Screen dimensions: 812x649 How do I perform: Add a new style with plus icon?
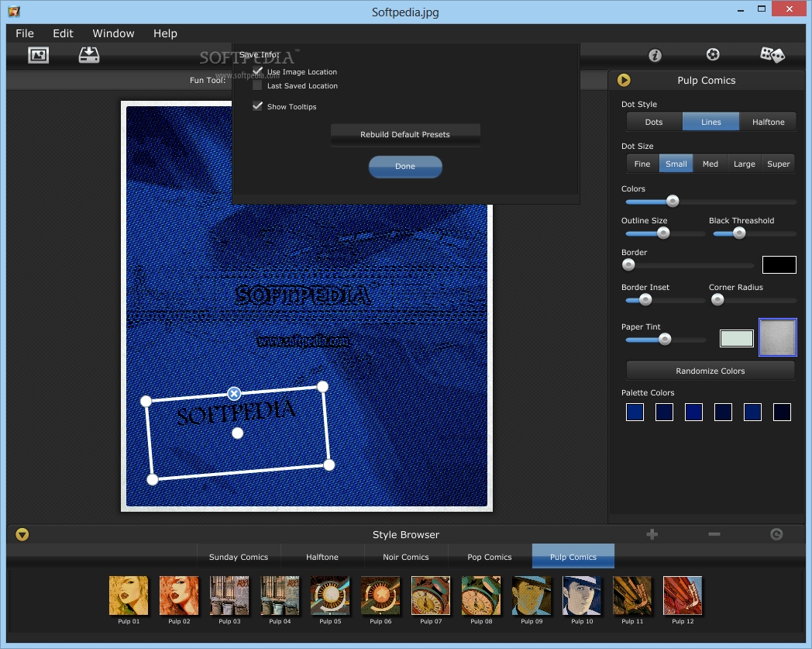652,534
